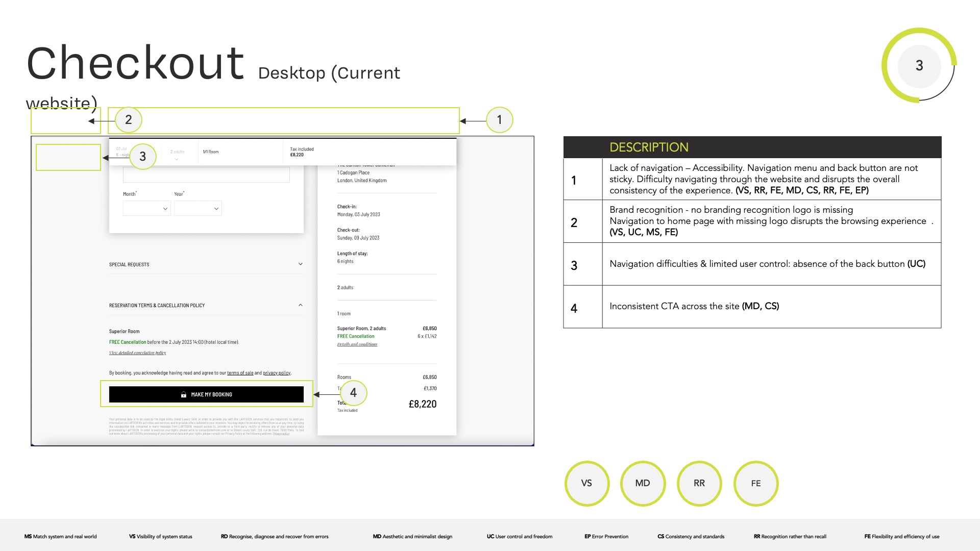Open the Month dropdown

tap(146, 208)
